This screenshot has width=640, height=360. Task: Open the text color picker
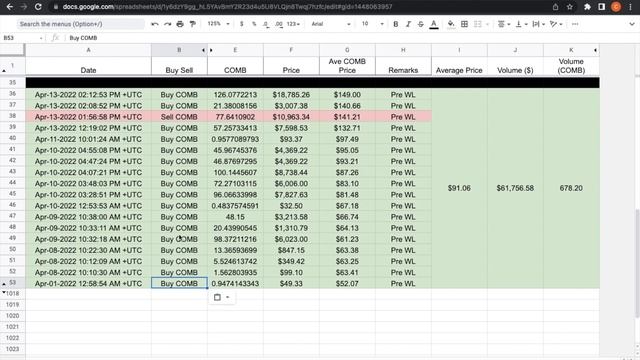[434, 24]
